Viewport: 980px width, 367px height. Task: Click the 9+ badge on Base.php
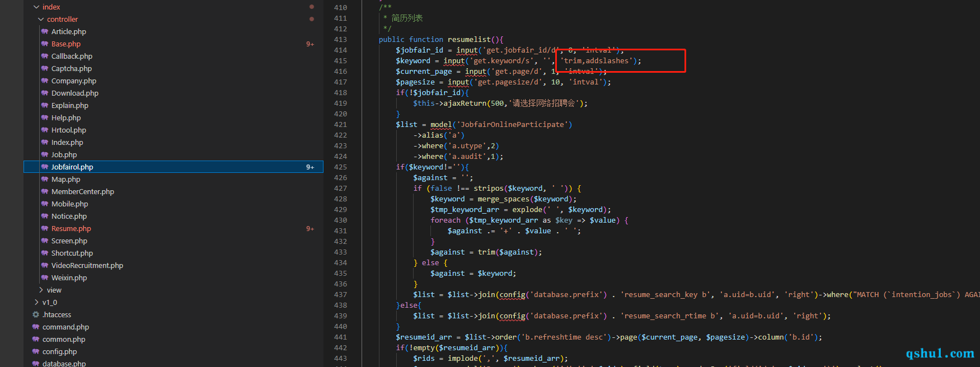pos(310,44)
